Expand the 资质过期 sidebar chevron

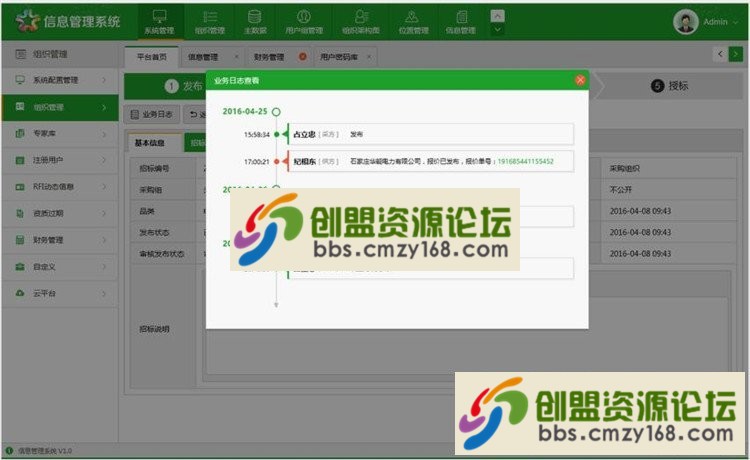[104, 213]
